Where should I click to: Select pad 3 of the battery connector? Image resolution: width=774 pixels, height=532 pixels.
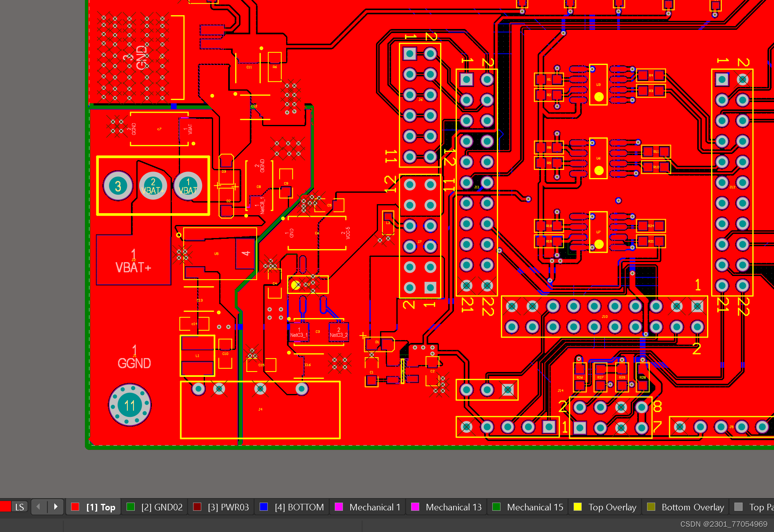pyautogui.click(x=118, y=186)
